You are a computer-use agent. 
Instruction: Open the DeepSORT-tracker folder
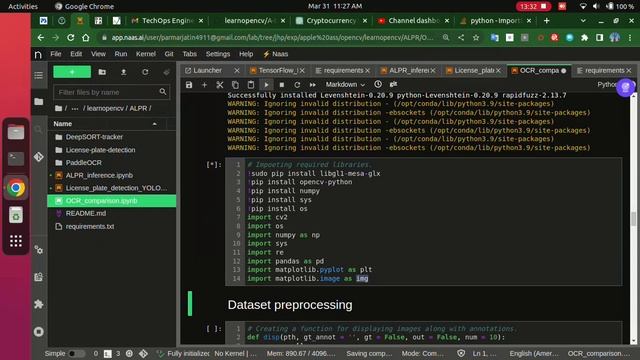[x=111, y=137]
